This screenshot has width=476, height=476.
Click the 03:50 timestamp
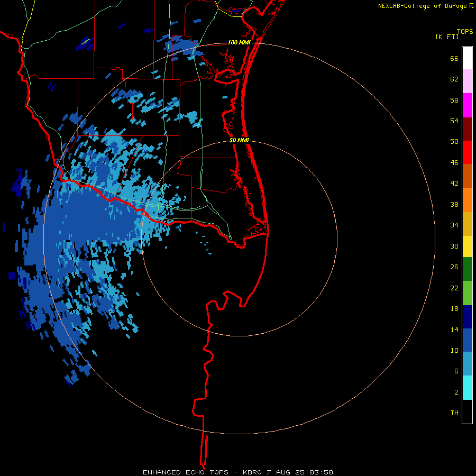coord(321,472)
